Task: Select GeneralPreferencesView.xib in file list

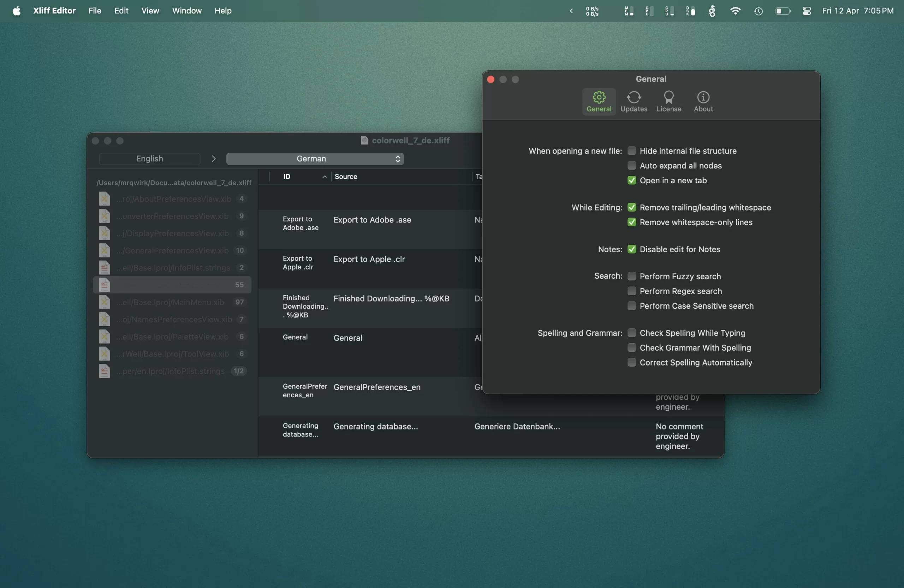Action: 173,251
